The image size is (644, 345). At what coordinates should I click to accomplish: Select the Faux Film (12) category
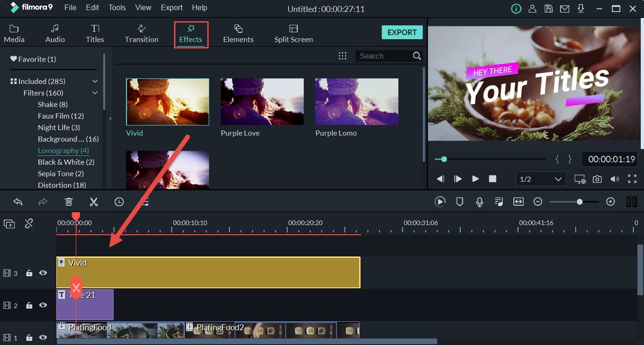tap(61, 116)
